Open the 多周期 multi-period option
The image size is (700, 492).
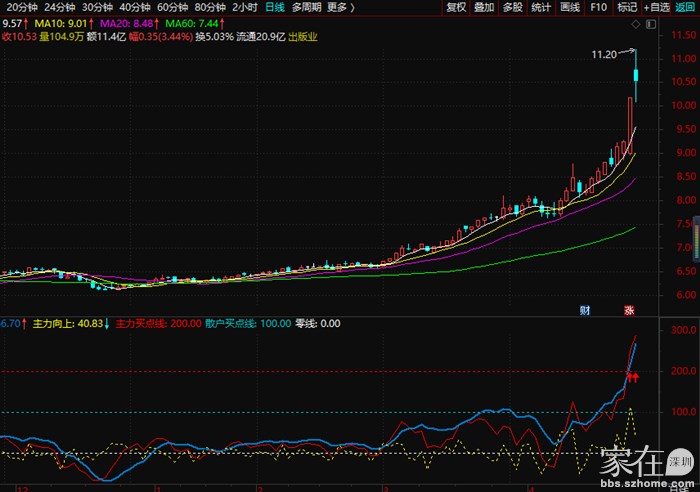(x=306, y=7)
